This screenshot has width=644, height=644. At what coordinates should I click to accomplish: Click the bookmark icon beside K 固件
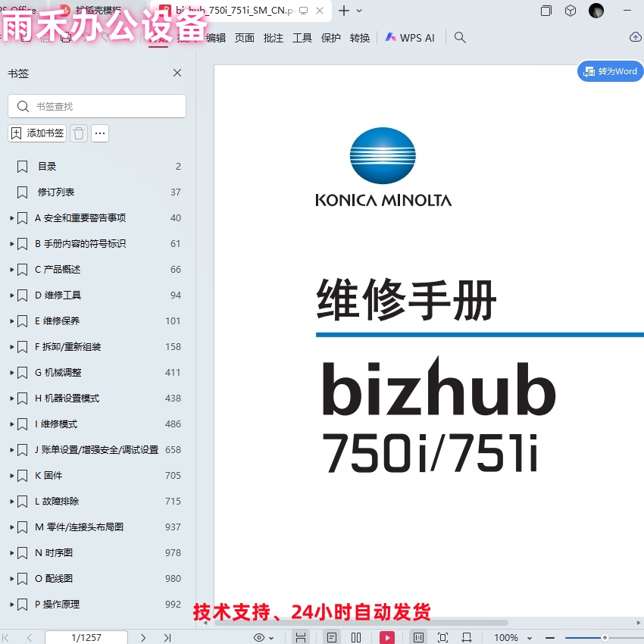[22, 476]
